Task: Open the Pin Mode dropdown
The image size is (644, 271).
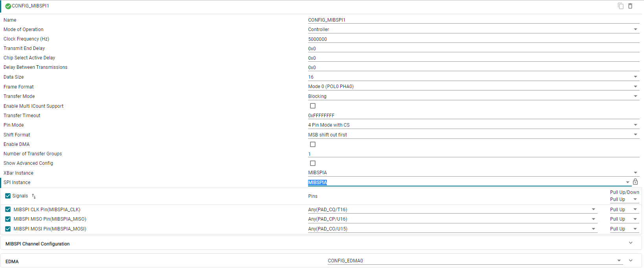Action: point(635,125)
